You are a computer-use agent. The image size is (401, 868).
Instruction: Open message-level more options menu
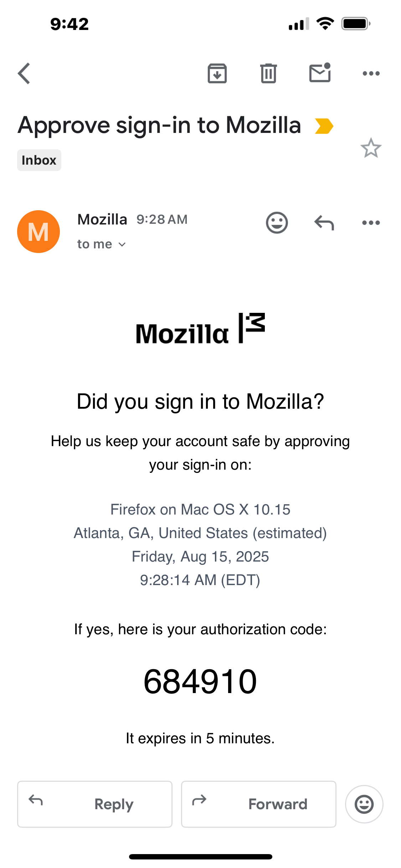(371, 223)
